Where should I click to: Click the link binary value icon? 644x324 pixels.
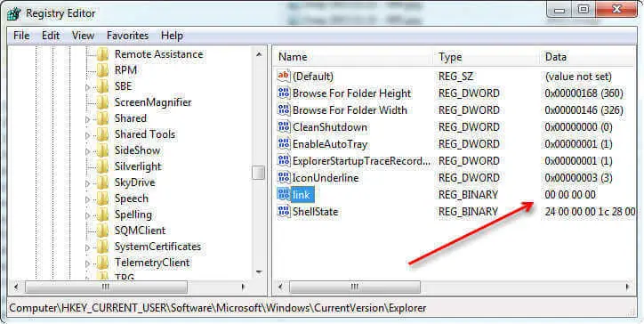pos(284,194)
